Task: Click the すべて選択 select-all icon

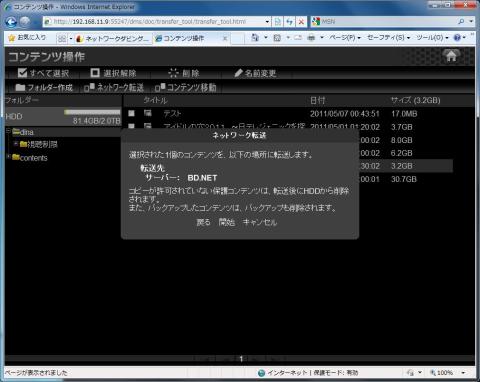Action: point(22,73)
